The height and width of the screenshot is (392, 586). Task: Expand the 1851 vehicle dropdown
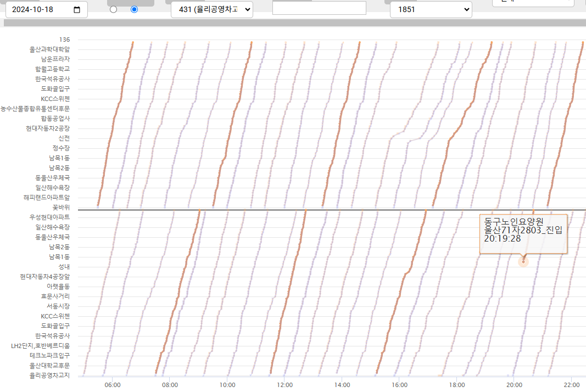pos(431,10)
